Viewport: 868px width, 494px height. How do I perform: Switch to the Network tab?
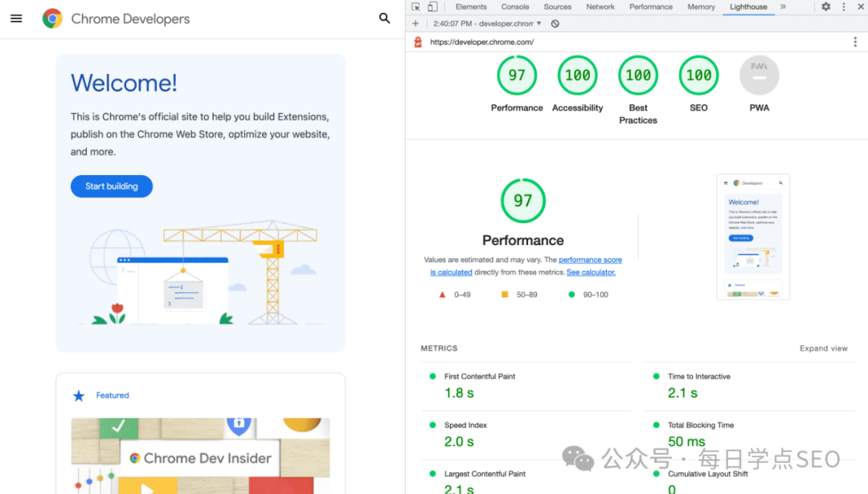click(x=600, y=6)
